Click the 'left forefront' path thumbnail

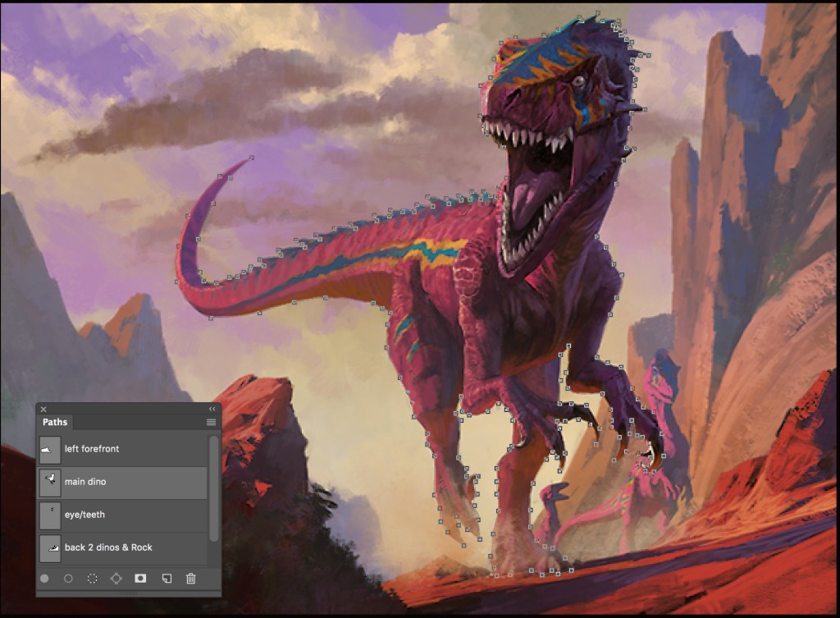point(50,449)
